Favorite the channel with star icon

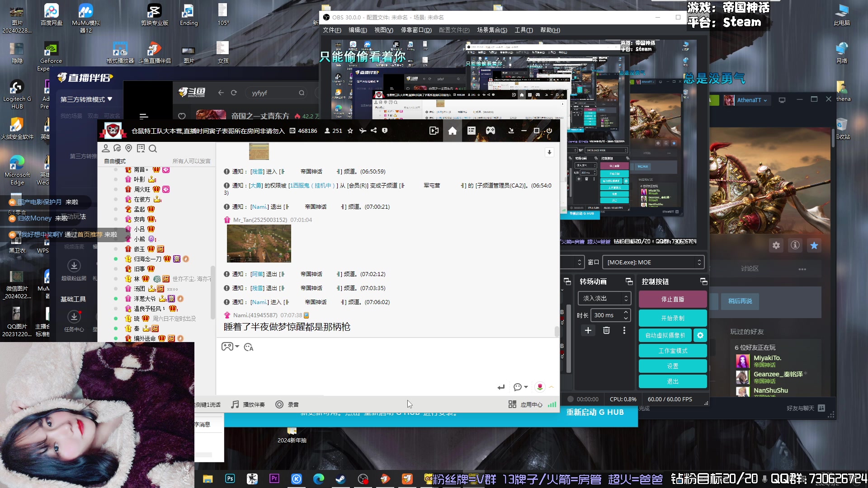[x=350, y=131]
